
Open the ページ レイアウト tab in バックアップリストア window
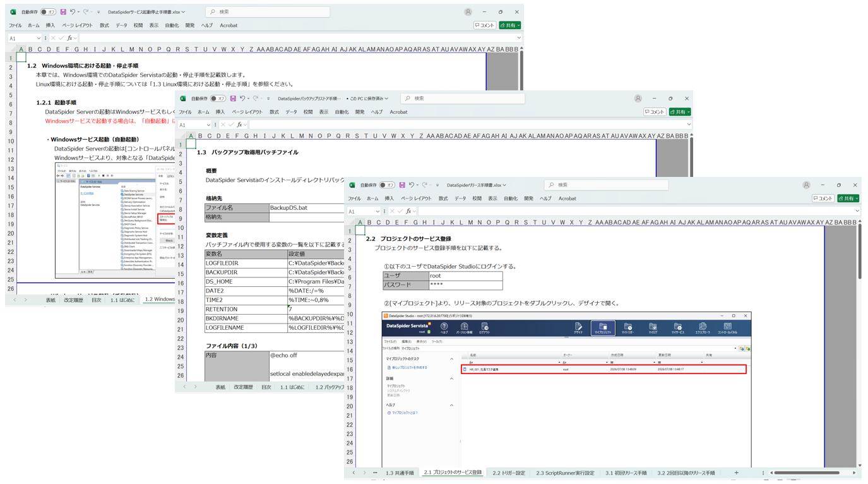point(247,112)
